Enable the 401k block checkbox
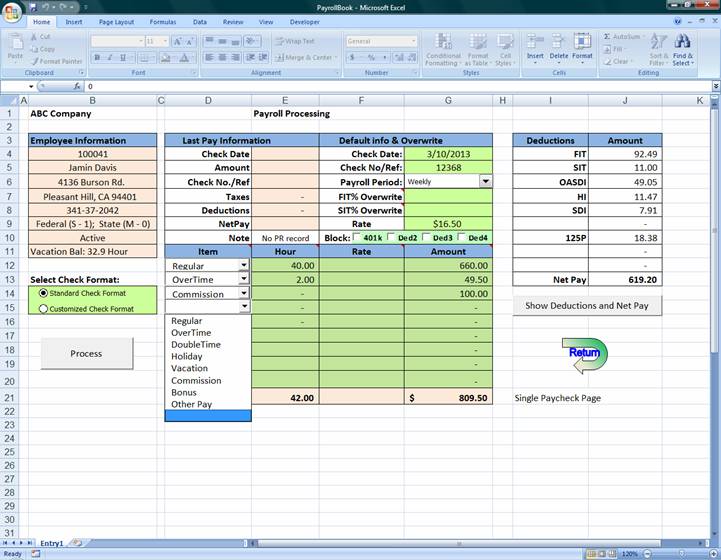This screenshot has height=560, width=721. coord(358,238)
